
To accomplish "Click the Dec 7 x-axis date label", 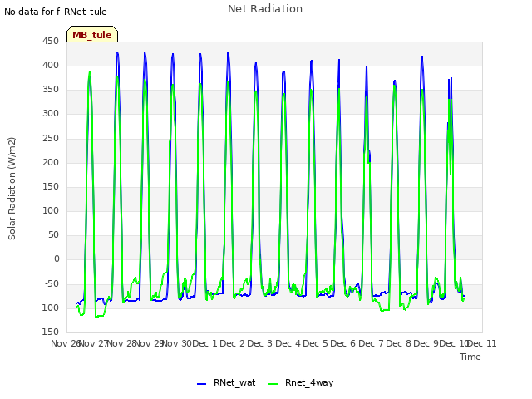I will 371,343.
